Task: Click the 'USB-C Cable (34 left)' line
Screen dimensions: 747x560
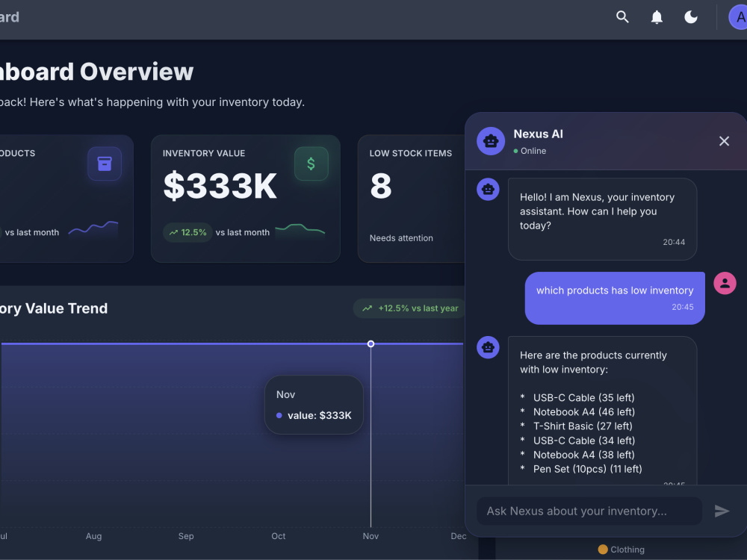Action: pos(583,441)
